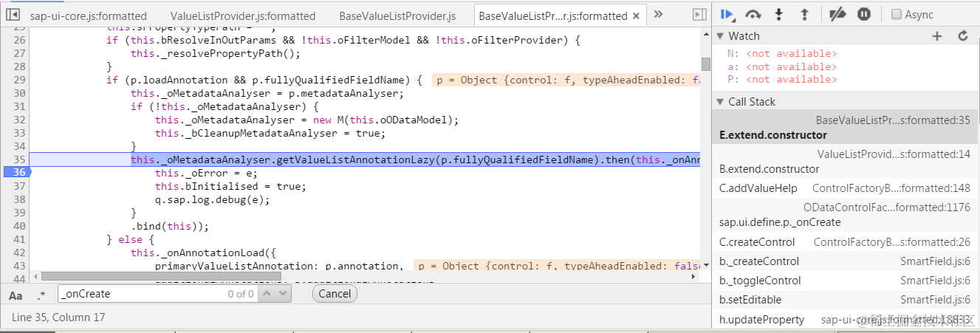Step into next function call
980x333 pixels.
[779, 14]
